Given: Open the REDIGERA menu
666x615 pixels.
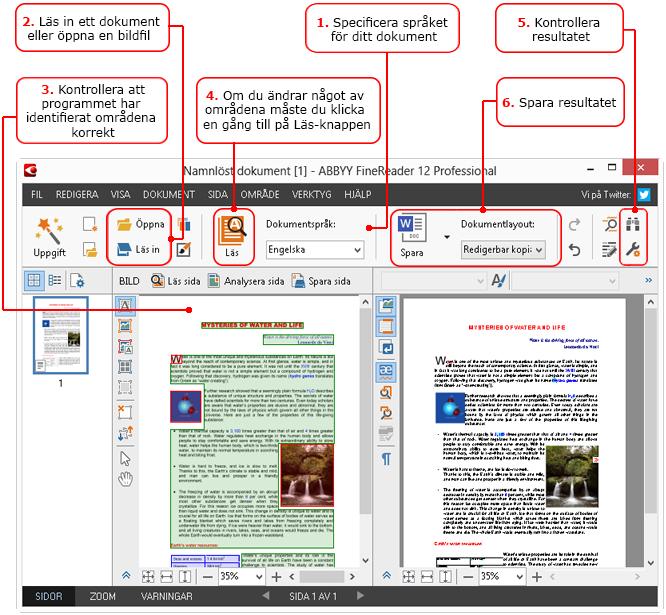Looking at the screenshot, I should 77,195.
